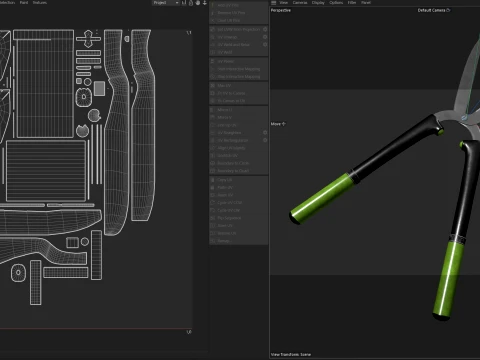Click the Boundary to Quad icon

point(212,171)
